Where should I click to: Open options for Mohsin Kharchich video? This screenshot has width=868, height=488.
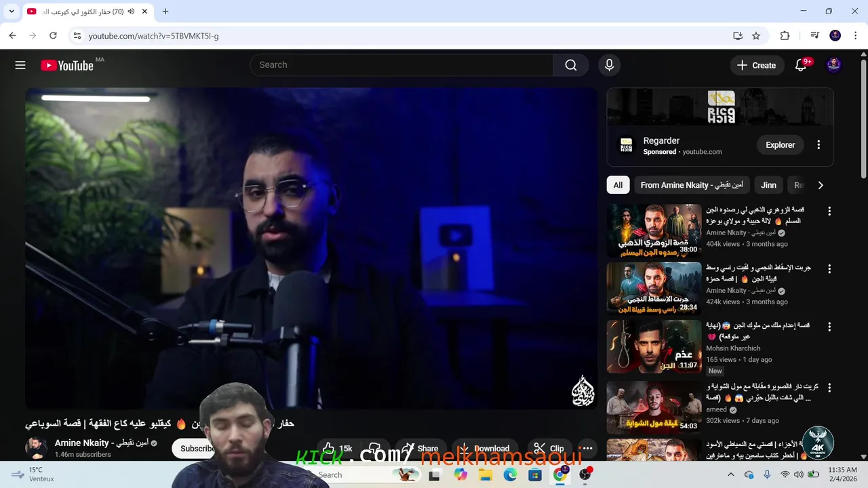(829, 327)
